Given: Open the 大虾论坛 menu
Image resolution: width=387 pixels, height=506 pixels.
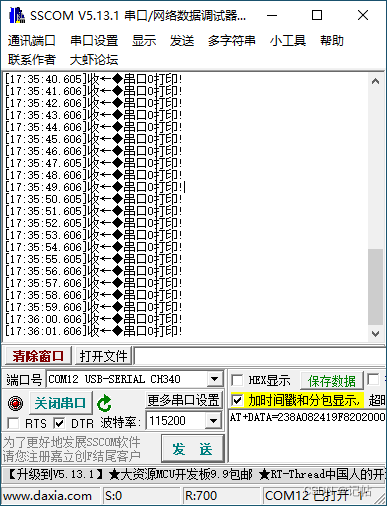Looking at the screenshot, I should (94, 60).
